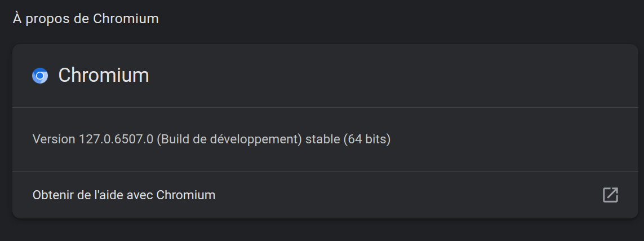Click the version number 127.0.6507.0
644x241 pixels.
pos(116,139)
